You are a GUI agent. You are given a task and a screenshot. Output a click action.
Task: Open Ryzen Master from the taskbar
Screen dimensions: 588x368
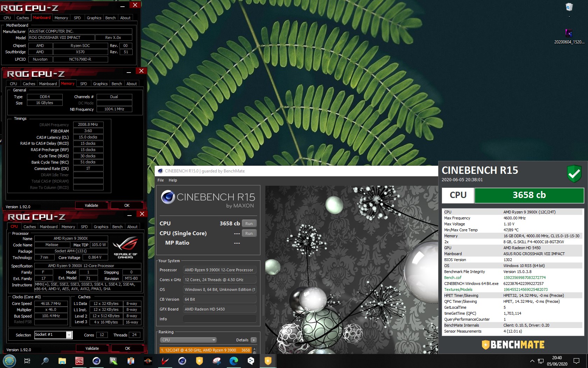148,361
